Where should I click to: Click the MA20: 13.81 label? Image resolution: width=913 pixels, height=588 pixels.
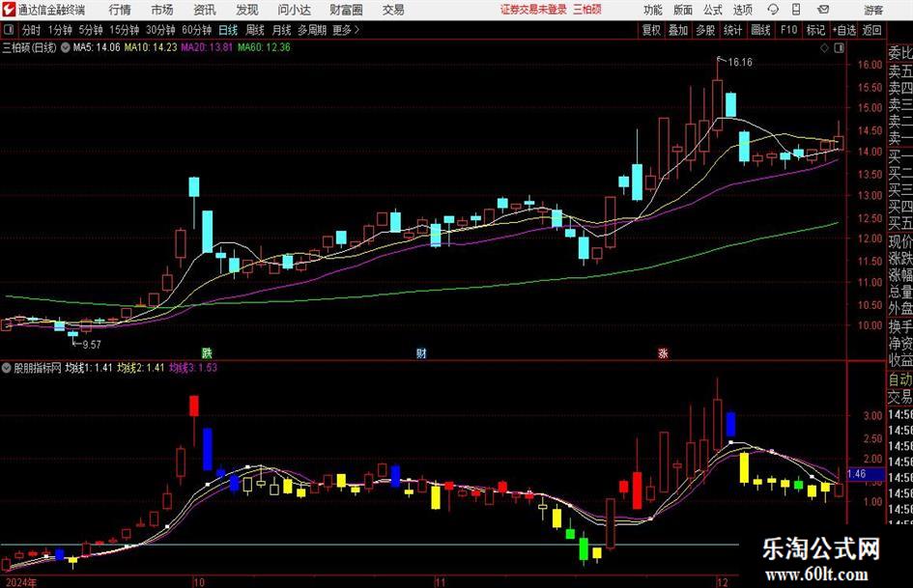[207, 47]
